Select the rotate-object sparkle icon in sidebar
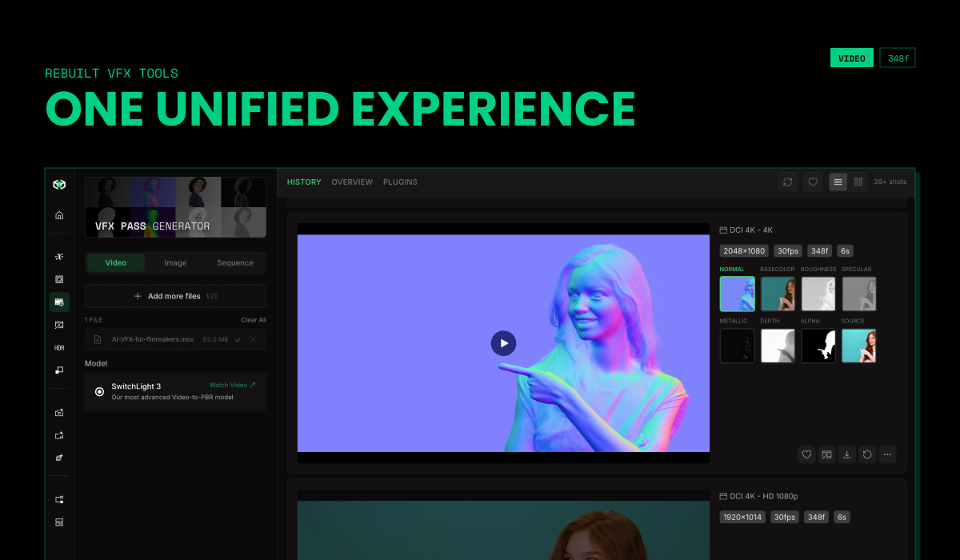 click(x=59, y=458)
